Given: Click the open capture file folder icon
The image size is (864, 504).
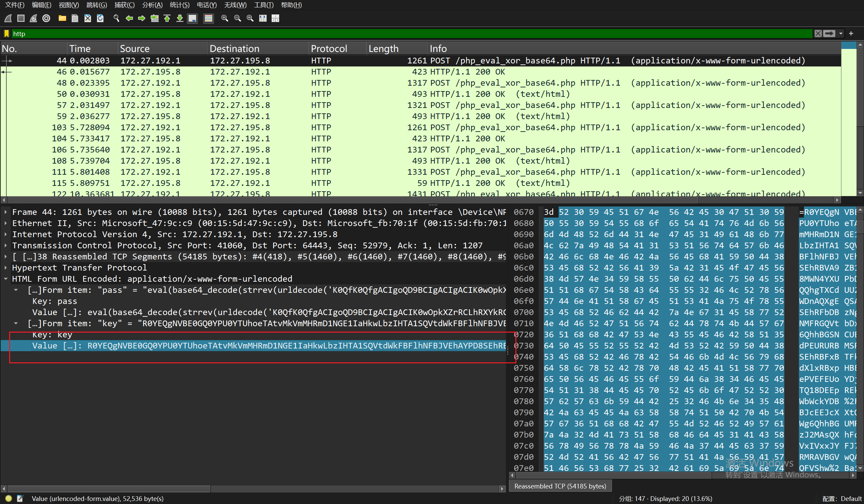Looking at the screenshot, I should pyautogui.click(x=62, y=19).
